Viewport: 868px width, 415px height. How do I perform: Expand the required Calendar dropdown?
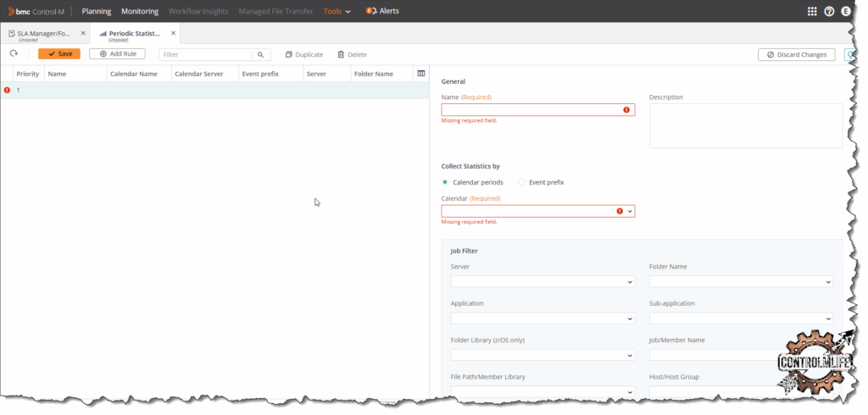point(630,211)
